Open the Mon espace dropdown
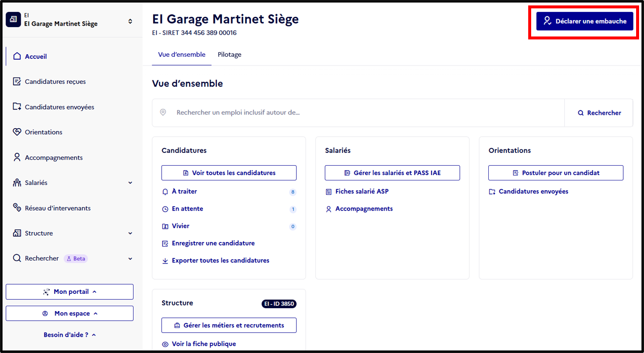Screen dimensions: 644x353 (x=69, y=314)
